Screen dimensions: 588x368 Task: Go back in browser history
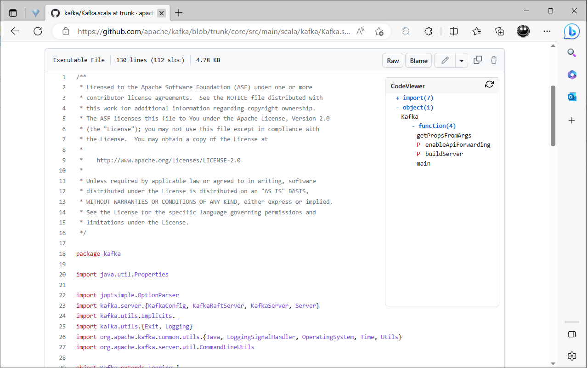pos(15,31)
